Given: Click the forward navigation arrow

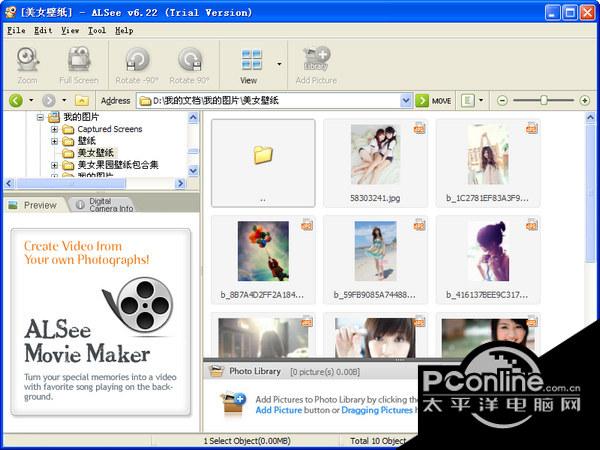Looking at the screenshot, I should click(x=49, y=101).
